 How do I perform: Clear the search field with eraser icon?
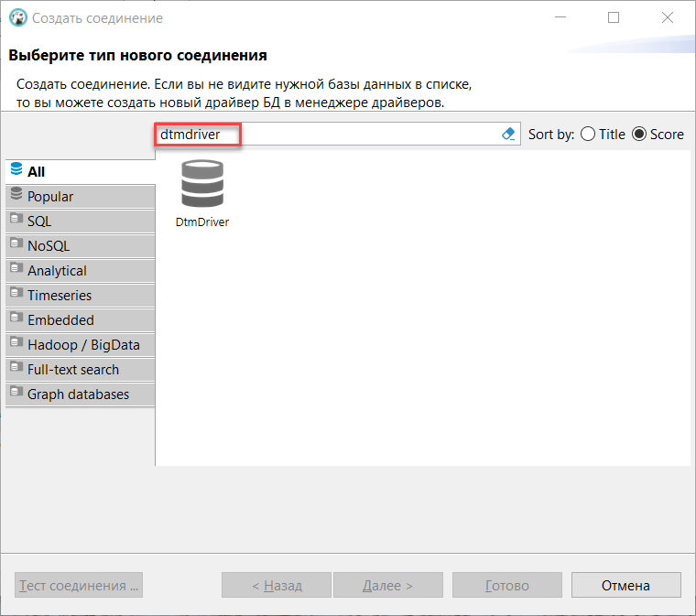509,135
